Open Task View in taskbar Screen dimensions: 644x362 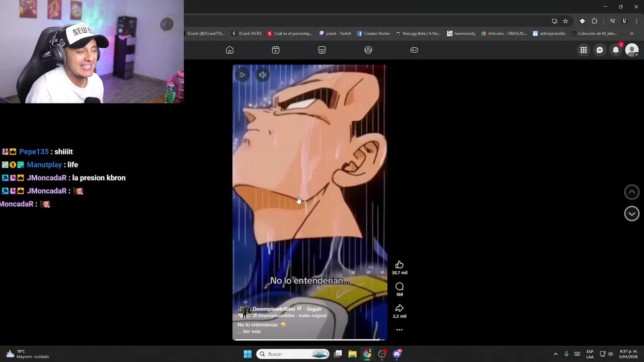[x=338, y=354]
